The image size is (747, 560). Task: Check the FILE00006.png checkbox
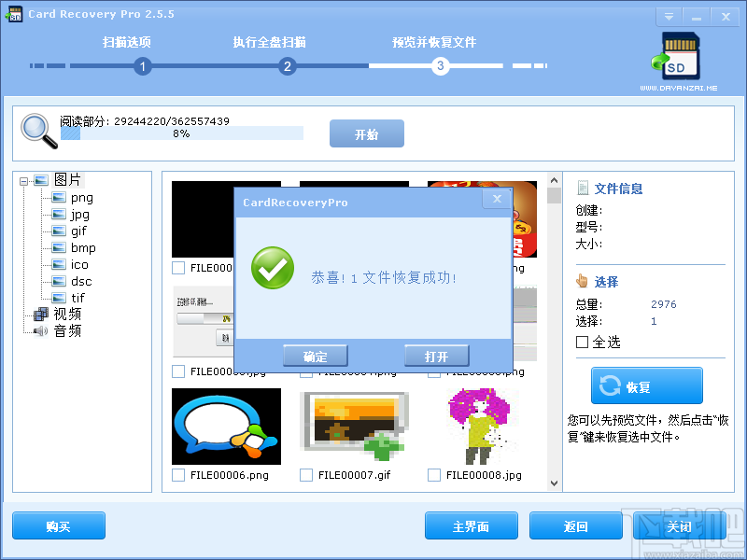178,475
